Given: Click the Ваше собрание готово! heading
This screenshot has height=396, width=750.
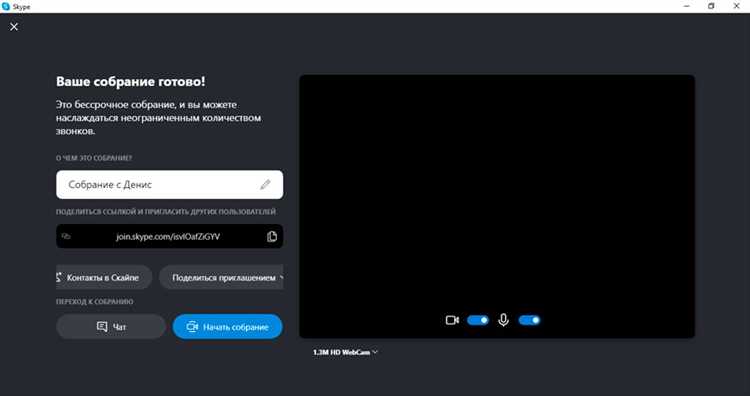Looking at the screenshot, I should click(x=131, y=81).
